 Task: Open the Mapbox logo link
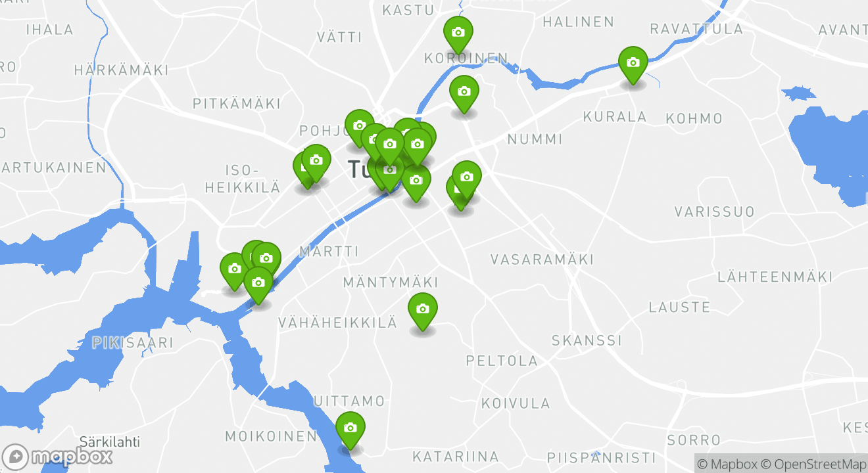(57, 457)
